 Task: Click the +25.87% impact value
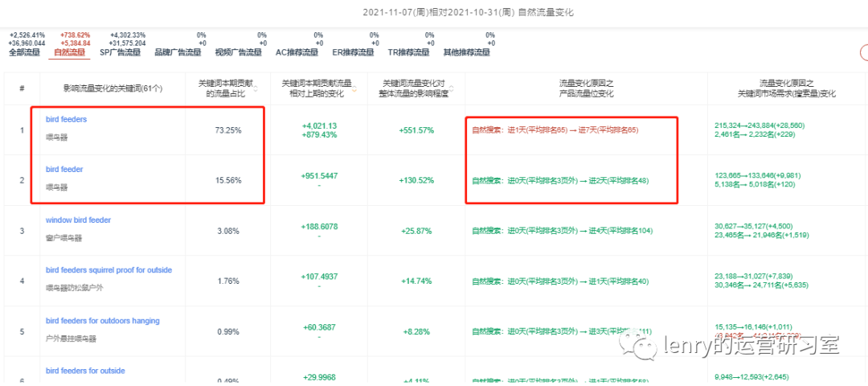(x=416, y=231)
